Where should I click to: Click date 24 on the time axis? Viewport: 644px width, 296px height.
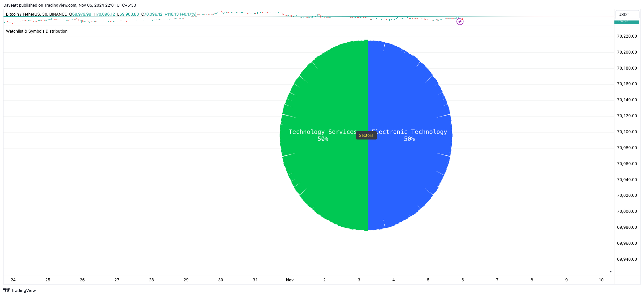tap(13, 280)
